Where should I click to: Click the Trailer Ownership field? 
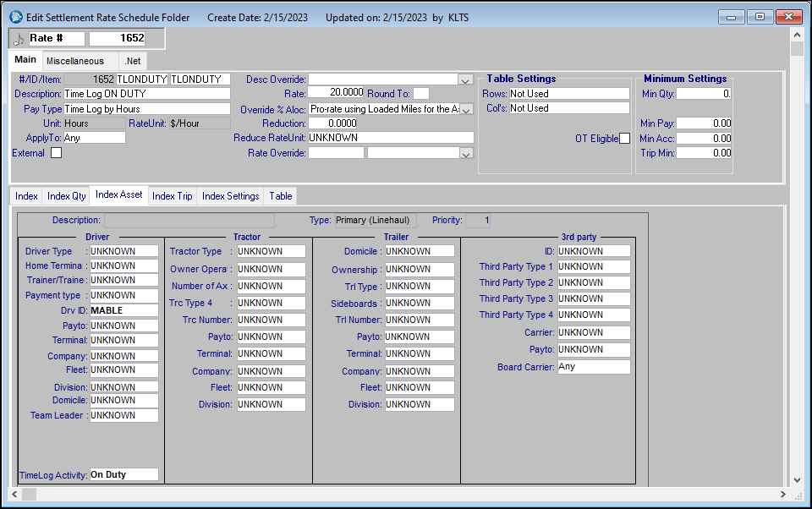tap(420, 269)
